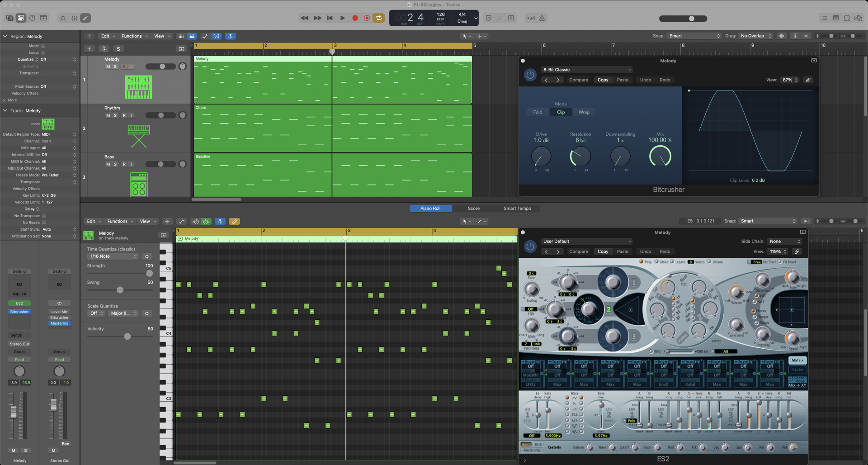Screen dimensions: 868x465
Task: Click the add new track plus button
Action: pyautogui.click(x=89, y=49)
